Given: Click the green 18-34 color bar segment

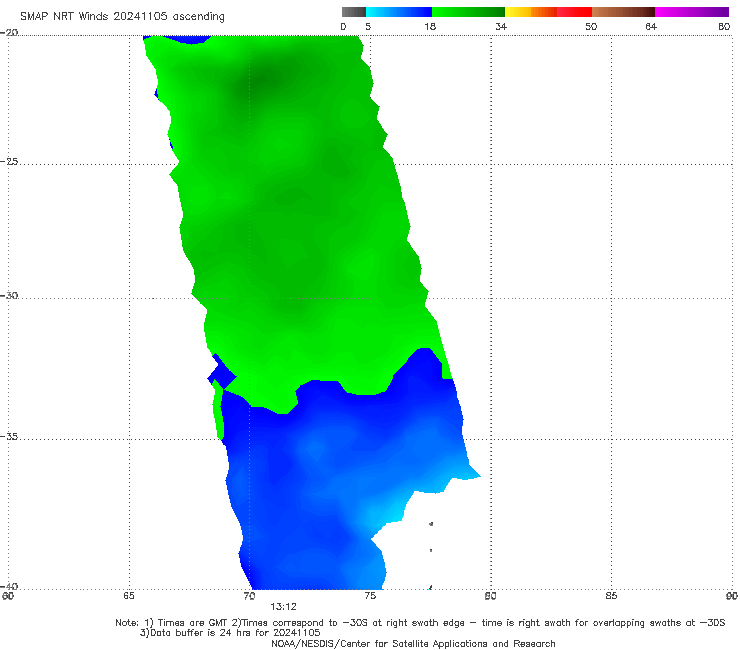Looking at the screenshot, I should 468,12.
